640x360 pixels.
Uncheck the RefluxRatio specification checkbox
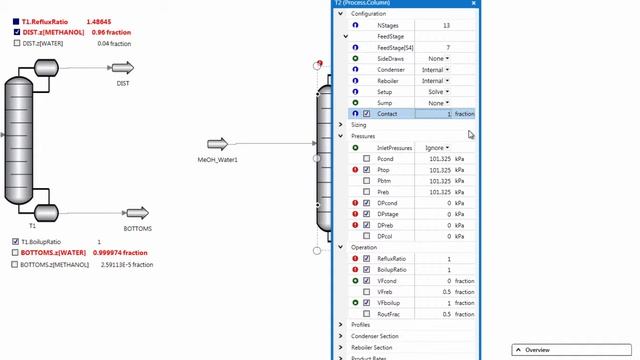point(367,258)
